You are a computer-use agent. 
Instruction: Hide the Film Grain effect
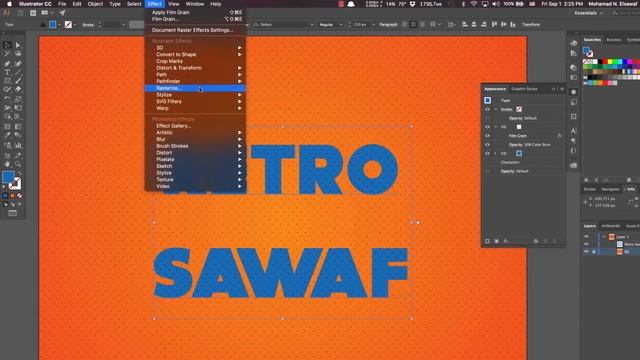[x=487, y=136]
